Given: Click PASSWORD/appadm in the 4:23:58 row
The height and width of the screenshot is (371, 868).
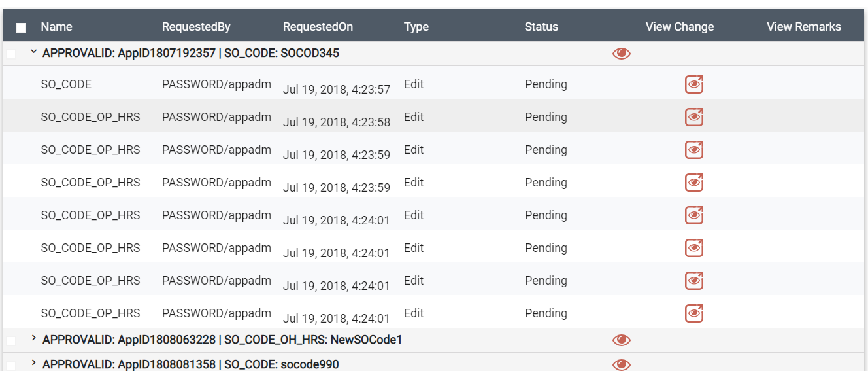Looking at the screenshot, I should pyautogui.click(x=216, y=117).
